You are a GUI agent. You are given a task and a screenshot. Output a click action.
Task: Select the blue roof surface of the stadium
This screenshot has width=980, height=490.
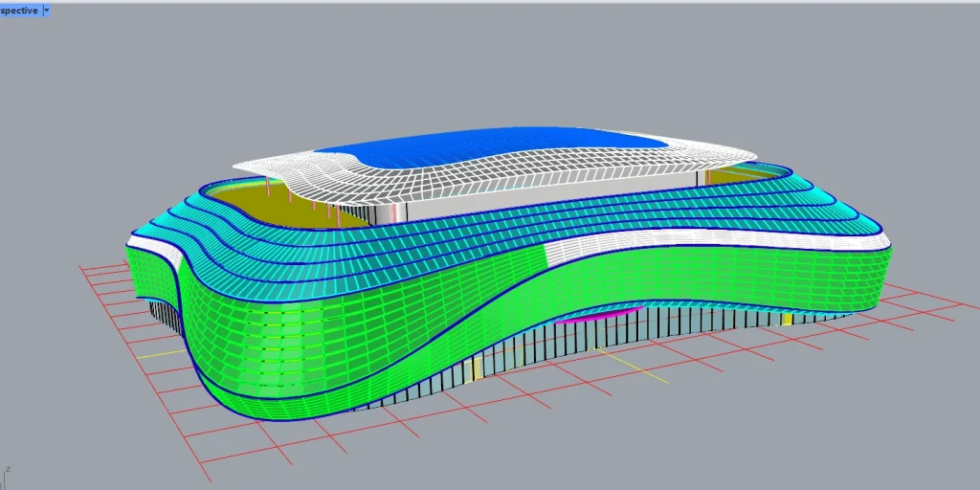[x=491, y=147]
